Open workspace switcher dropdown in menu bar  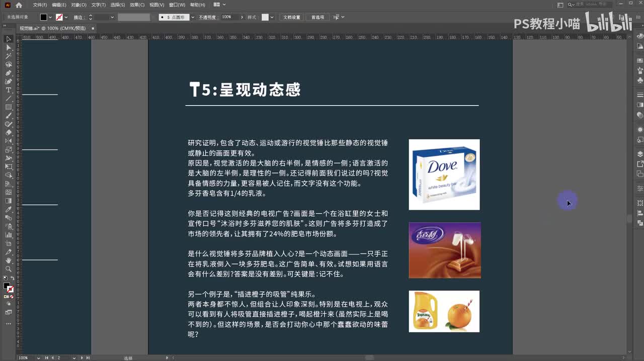click(220, 5)
